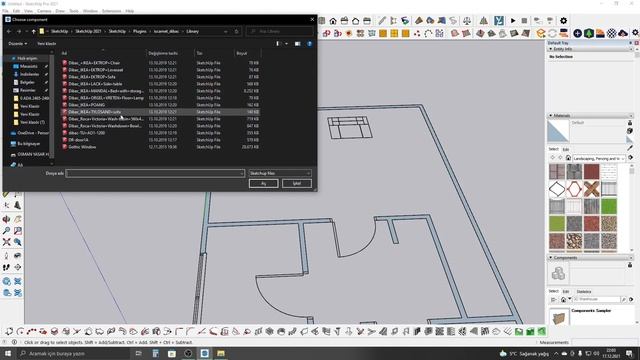Show the preview pane in file dialog

(x=298, y=44)
